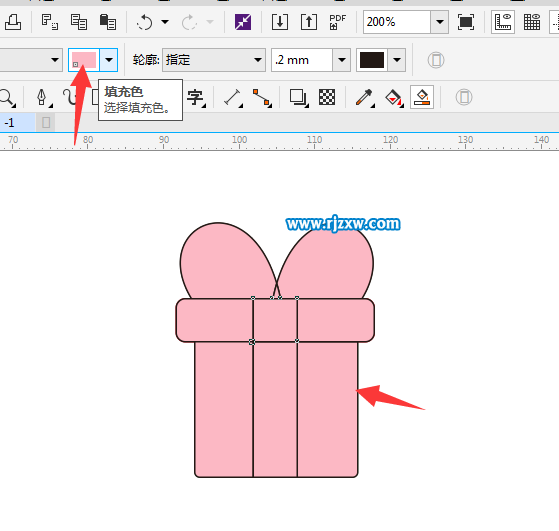Click the Import icon
This screenshot has height=531, width=559.
280,22
